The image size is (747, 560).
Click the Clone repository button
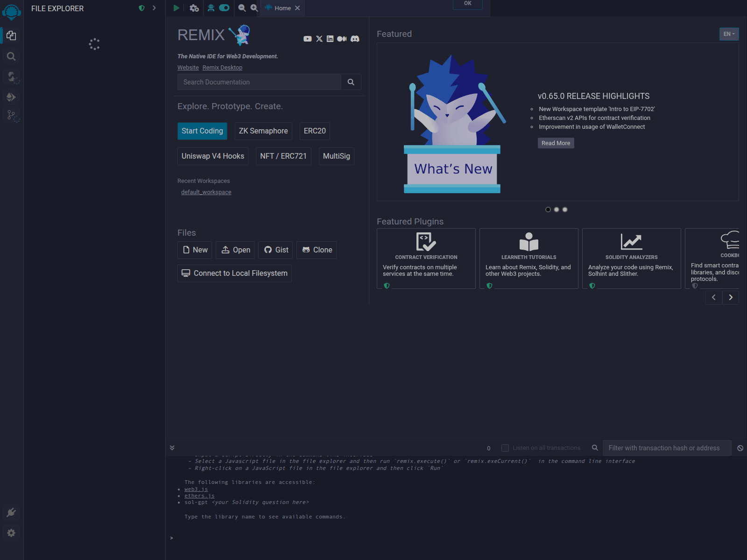click(317, 250)
